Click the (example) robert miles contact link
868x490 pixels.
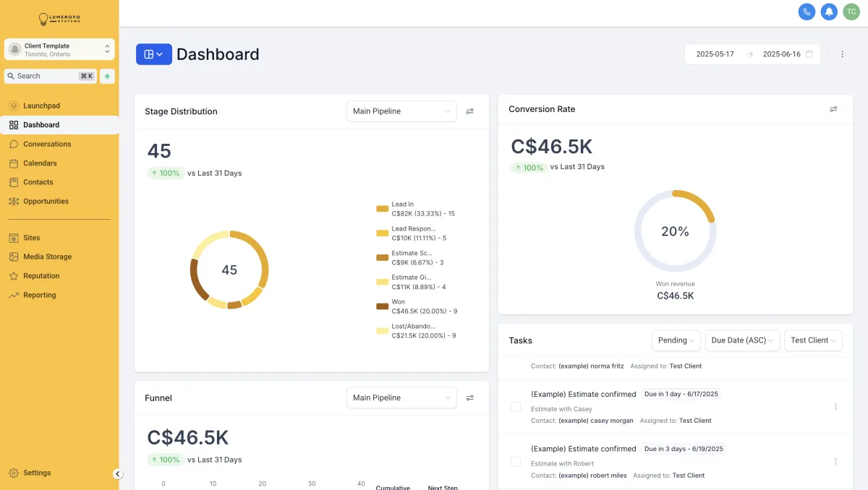pos(592,476)
